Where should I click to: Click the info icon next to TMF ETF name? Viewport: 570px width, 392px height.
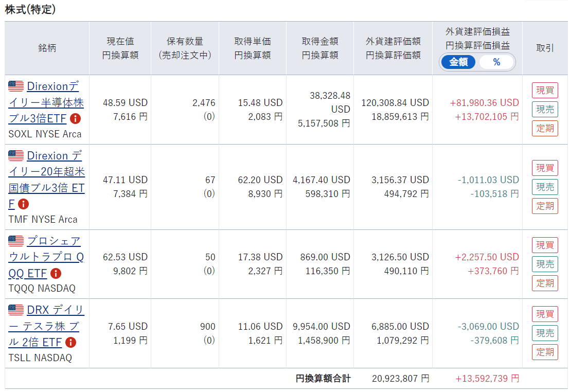click(23, 204)
